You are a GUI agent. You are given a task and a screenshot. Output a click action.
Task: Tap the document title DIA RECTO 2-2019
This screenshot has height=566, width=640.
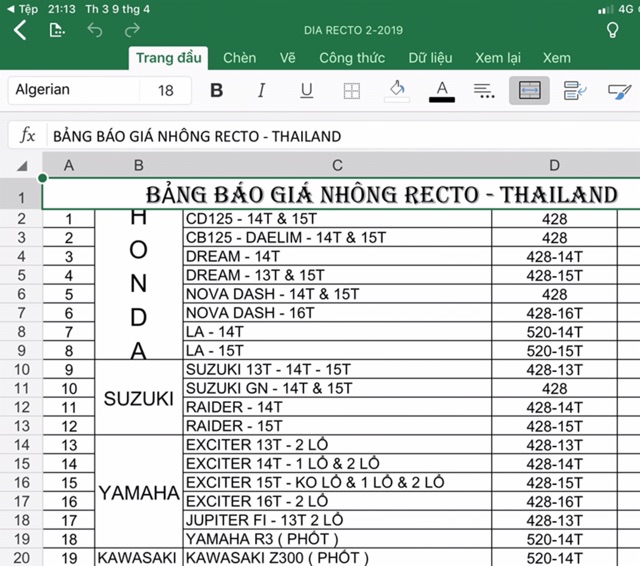tap(353, 30)
